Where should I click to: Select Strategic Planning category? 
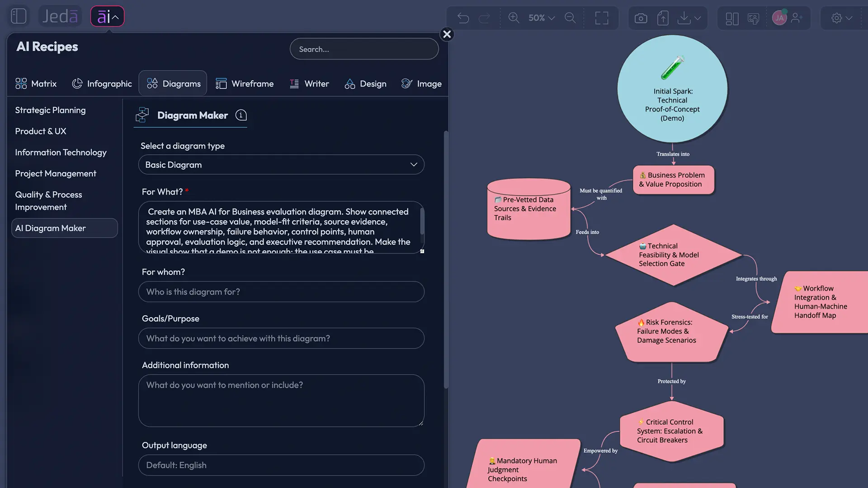[50, 110]
